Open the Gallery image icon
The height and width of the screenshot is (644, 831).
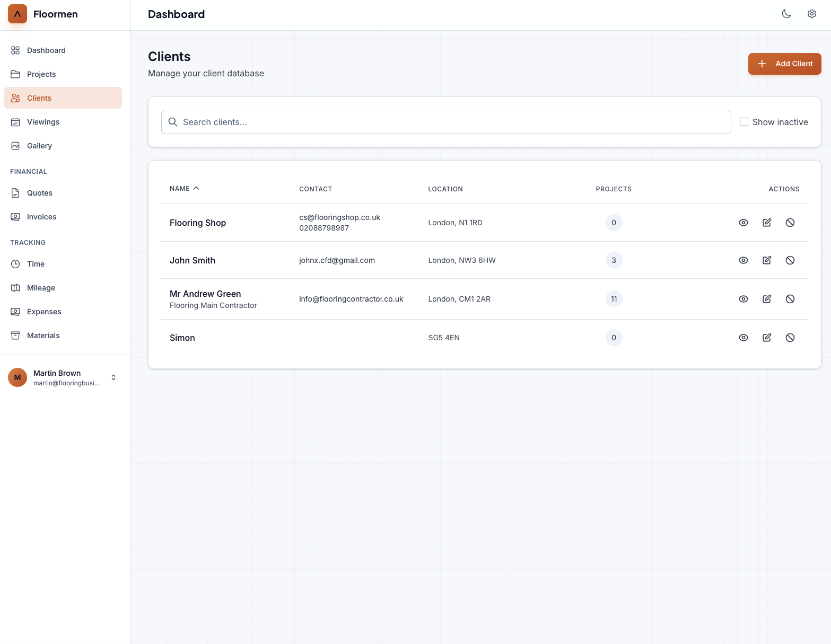[15, 146]
